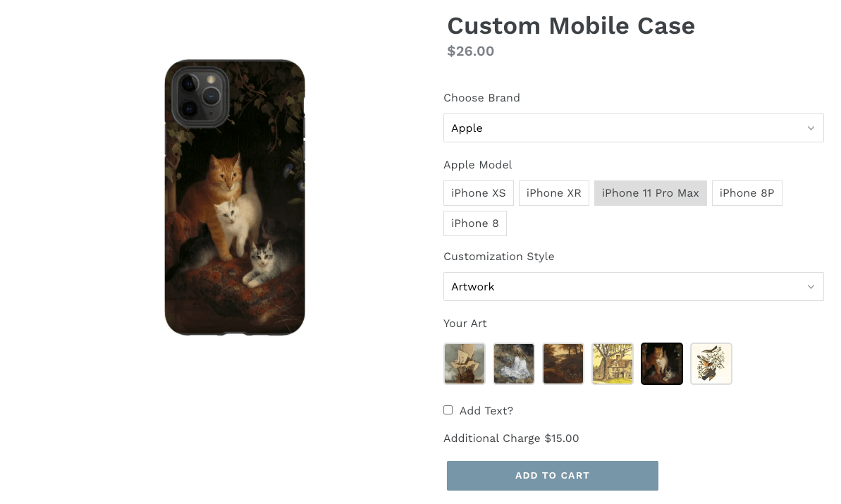Pick the iPhone 8 model option
This screenshot has width=841, height=504.
click(475, 223)
